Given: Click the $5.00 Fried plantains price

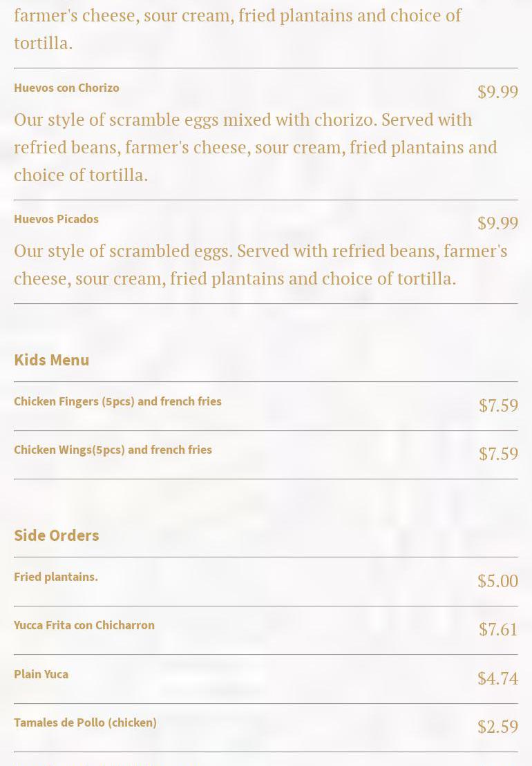Looking at the screenshot, I should [497, 581].
